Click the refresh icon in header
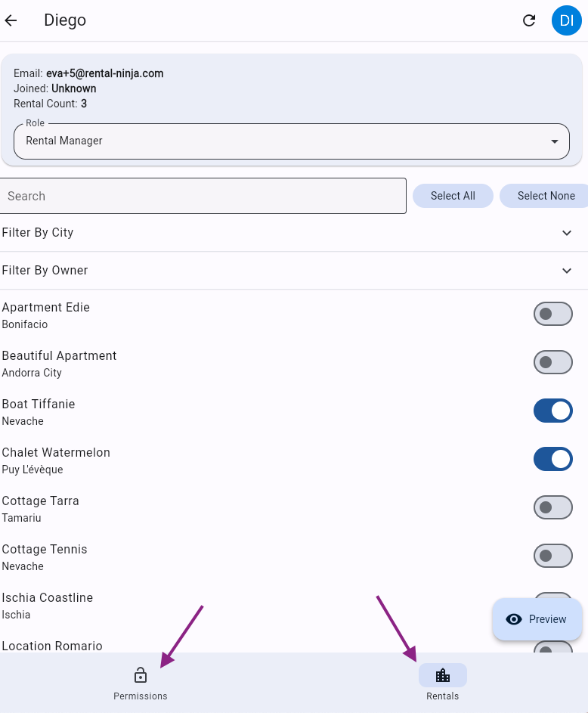This screenshot has width=588, height=713. point(529,20)
